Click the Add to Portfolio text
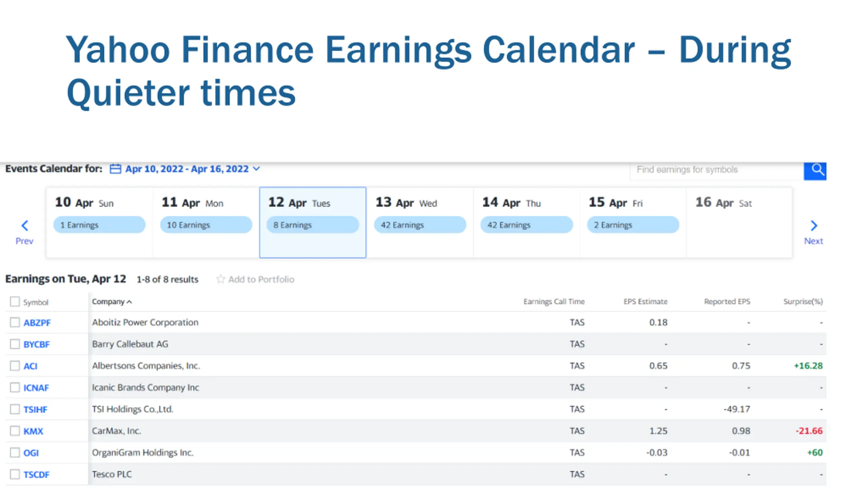This screenshot has width=868, height=488. pos(261,279)
